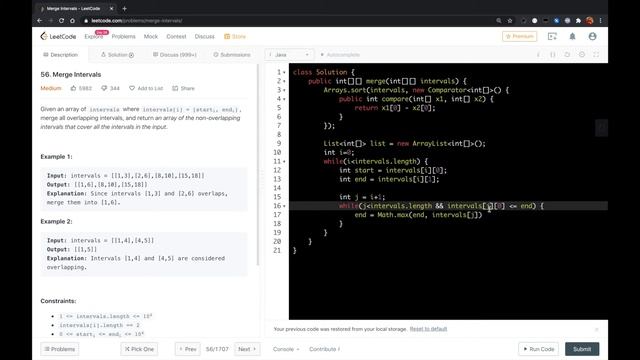Fold code at line 2 merge method

tap(284, 81)
